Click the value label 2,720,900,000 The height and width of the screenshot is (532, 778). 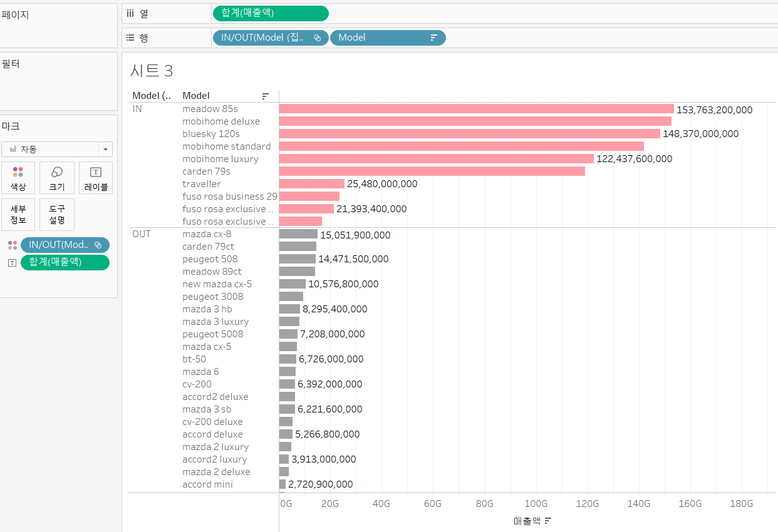(320, 484)
